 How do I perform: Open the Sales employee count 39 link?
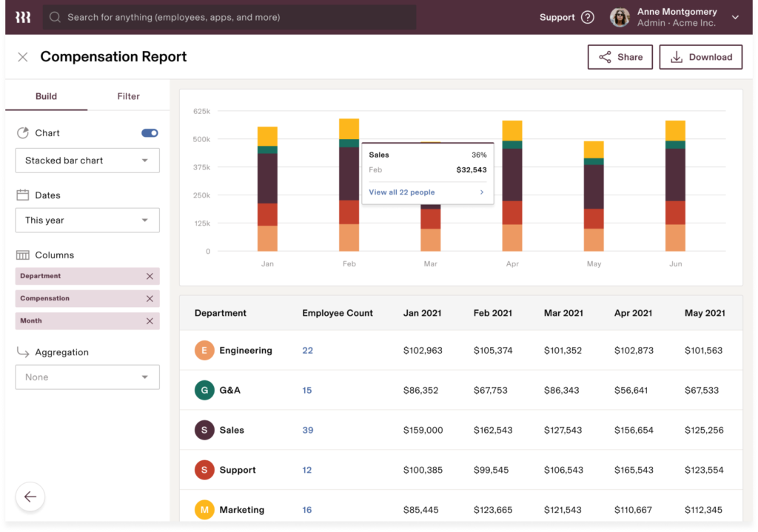coord(307,430)
